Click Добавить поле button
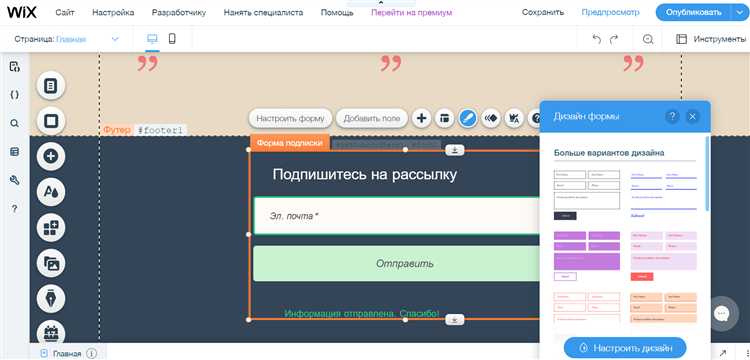 (372, 118)
